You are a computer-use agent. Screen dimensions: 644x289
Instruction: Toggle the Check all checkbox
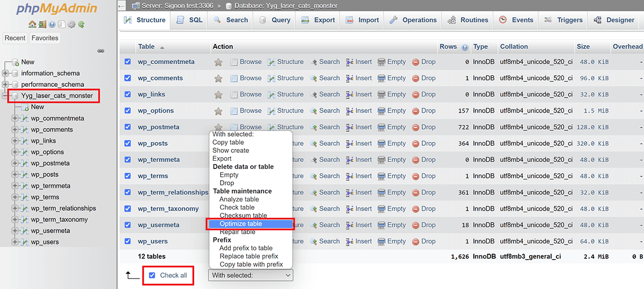[x=152, y=275]
